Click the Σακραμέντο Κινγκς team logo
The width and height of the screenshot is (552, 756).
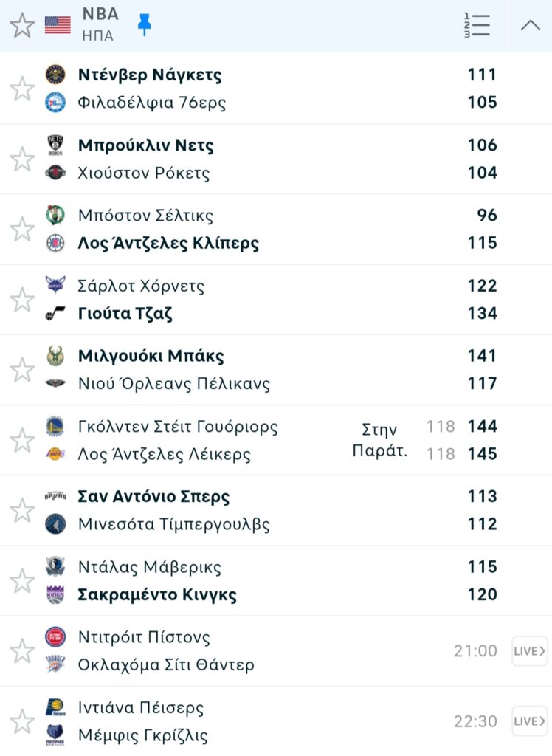point(55,594)
